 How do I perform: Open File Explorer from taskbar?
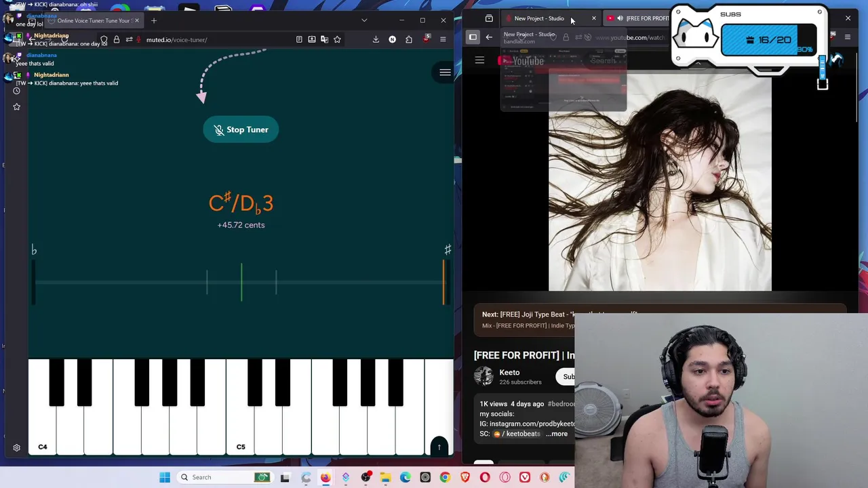pyautogui.click(x=385, y=477)
